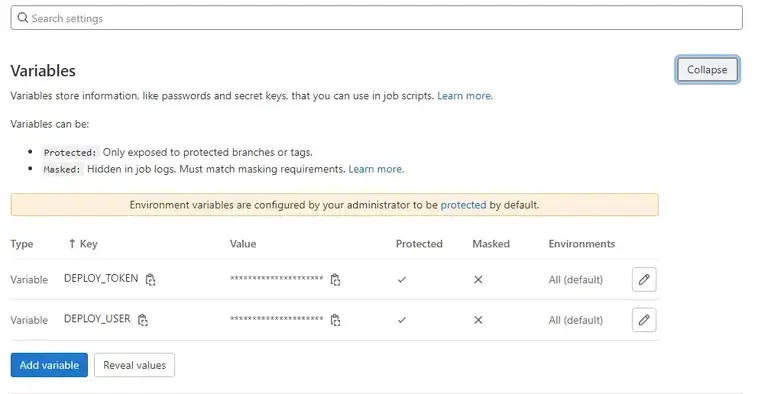The width and height of the screenshot is (768, 394).
Task: Open Learn more link about variables
Action: click(465, 96)
